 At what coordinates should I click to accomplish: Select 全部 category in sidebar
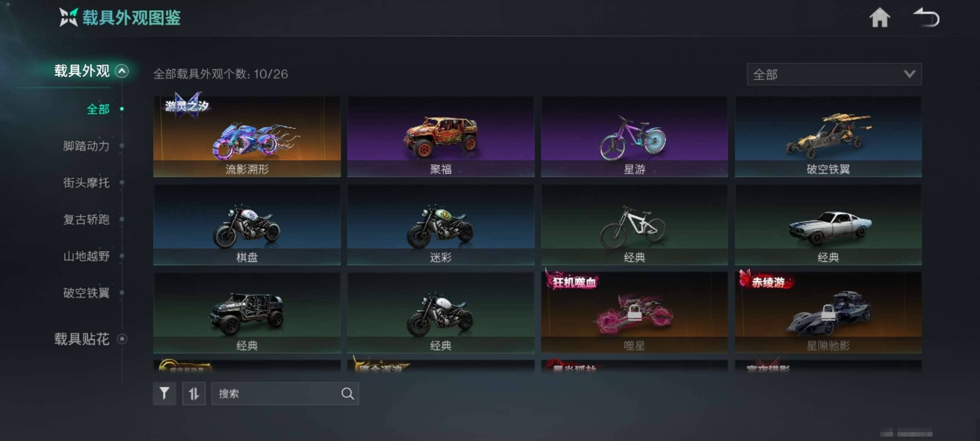[x=98, y=109]
